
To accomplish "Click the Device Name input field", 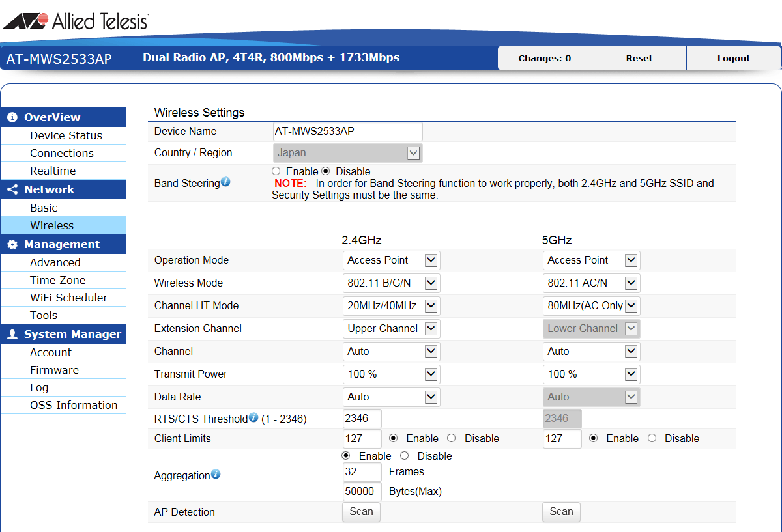I will pos(348,132).
